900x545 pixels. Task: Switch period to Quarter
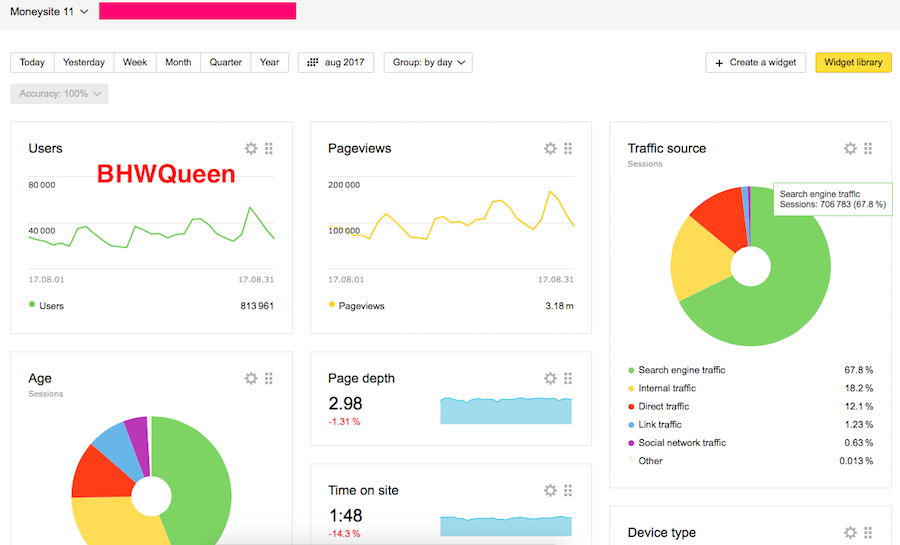(x=226, y=63)
